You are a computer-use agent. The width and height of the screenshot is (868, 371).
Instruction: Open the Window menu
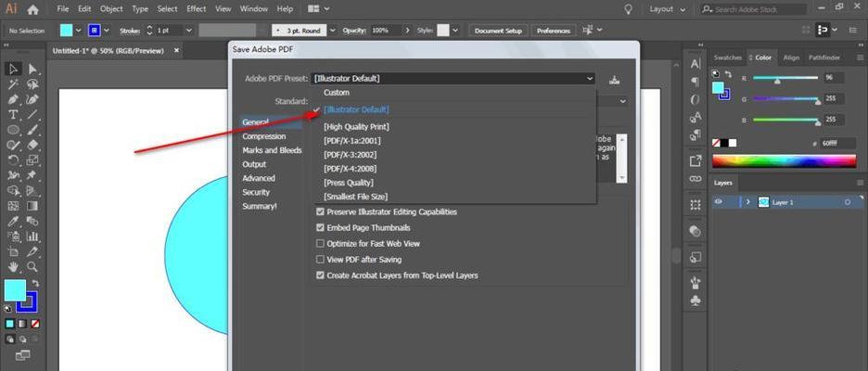[255, 9]
